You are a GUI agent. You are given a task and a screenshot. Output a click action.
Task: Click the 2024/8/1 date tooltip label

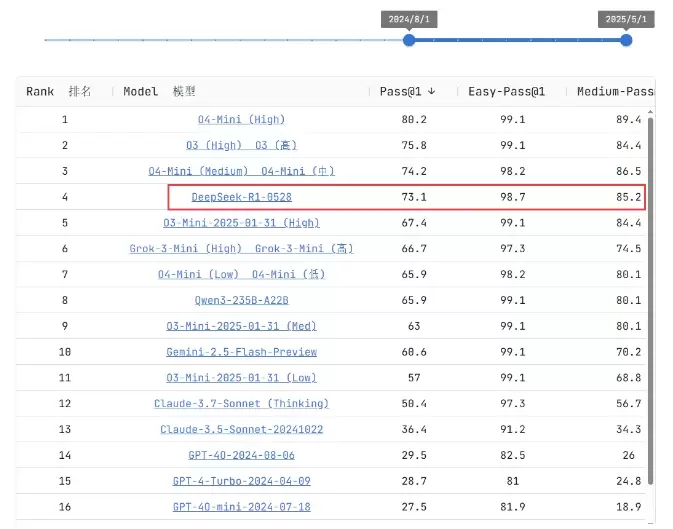(409, 19)
